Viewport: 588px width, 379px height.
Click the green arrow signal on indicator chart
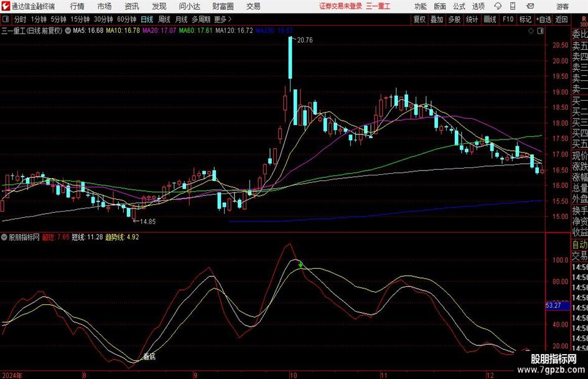pyautogui.click(x=301, y=264)
